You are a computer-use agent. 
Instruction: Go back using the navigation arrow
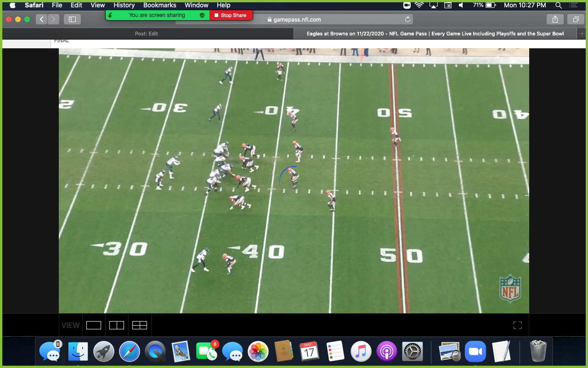pos(41,19)
